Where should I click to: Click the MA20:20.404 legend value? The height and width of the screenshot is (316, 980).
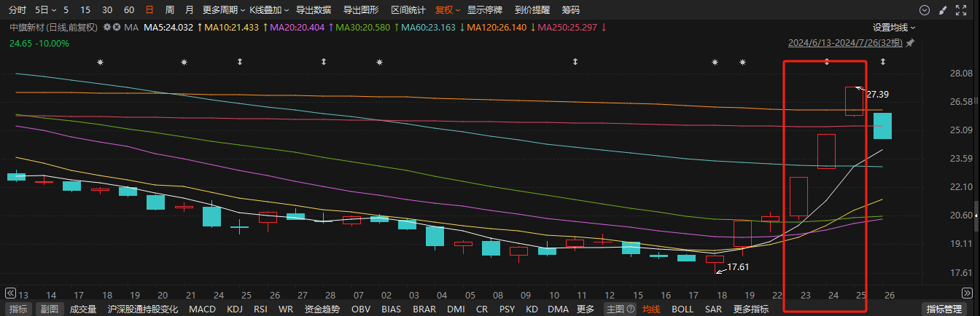297,27
